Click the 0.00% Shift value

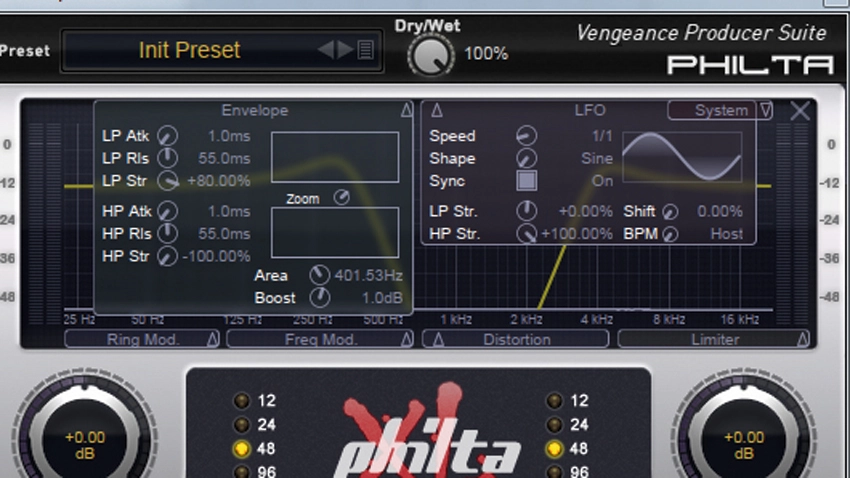tap(720, 211)
